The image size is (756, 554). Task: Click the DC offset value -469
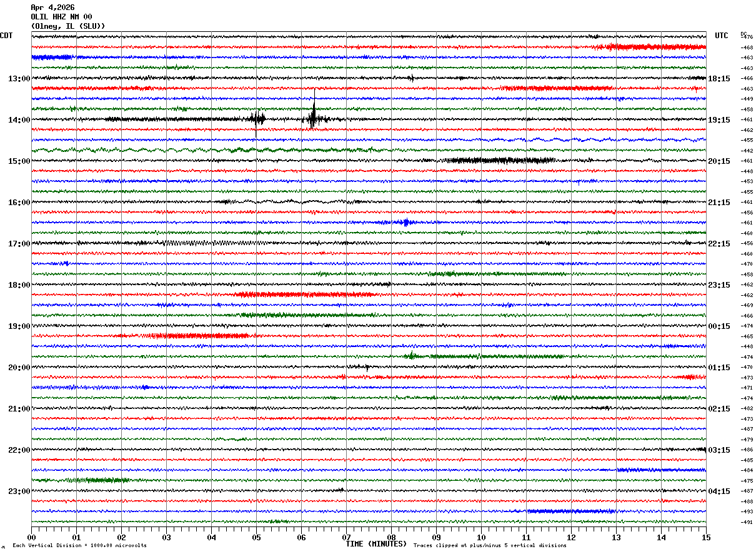[x=747, y=305]
